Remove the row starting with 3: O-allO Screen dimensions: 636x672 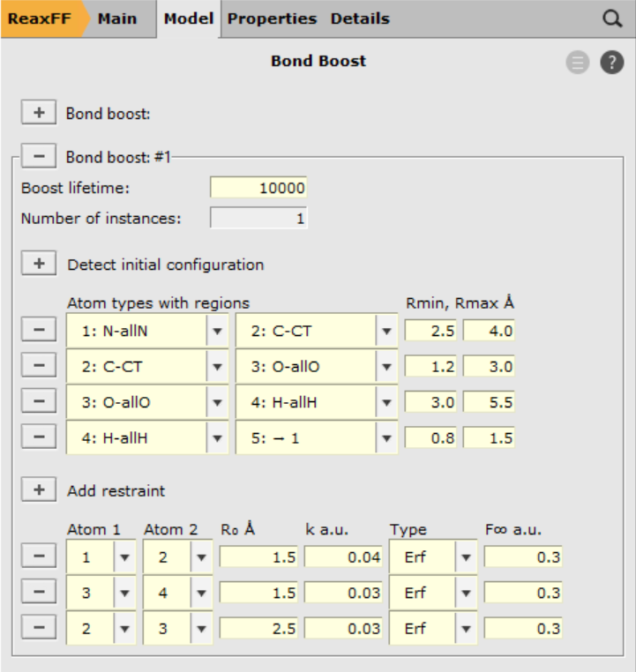[39, 401]
